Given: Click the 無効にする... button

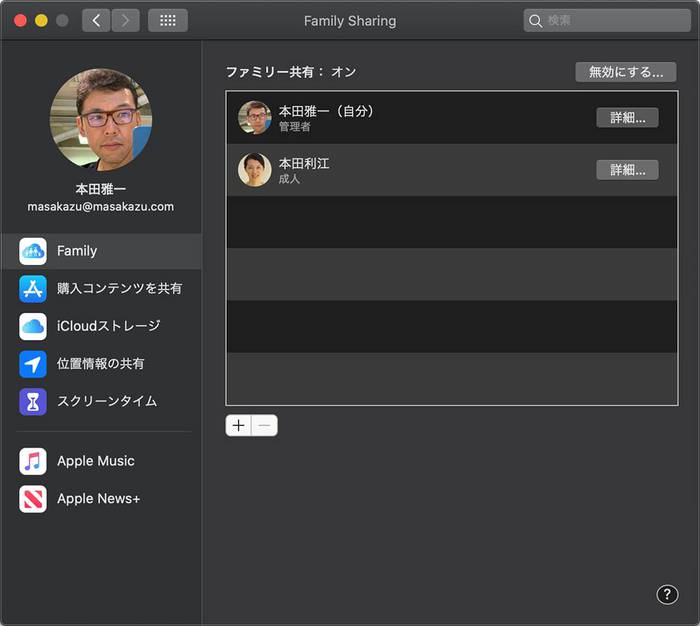Looking at the screenshot, I should pyautogui.click(x=625, y=72).
